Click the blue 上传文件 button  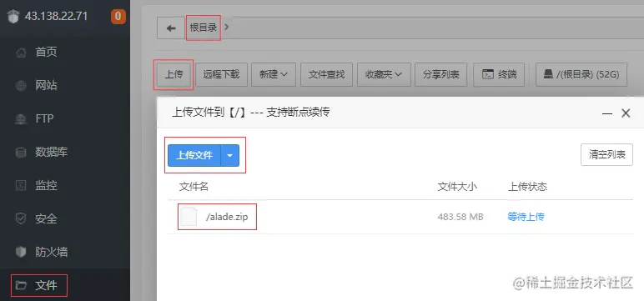point(194,155)
